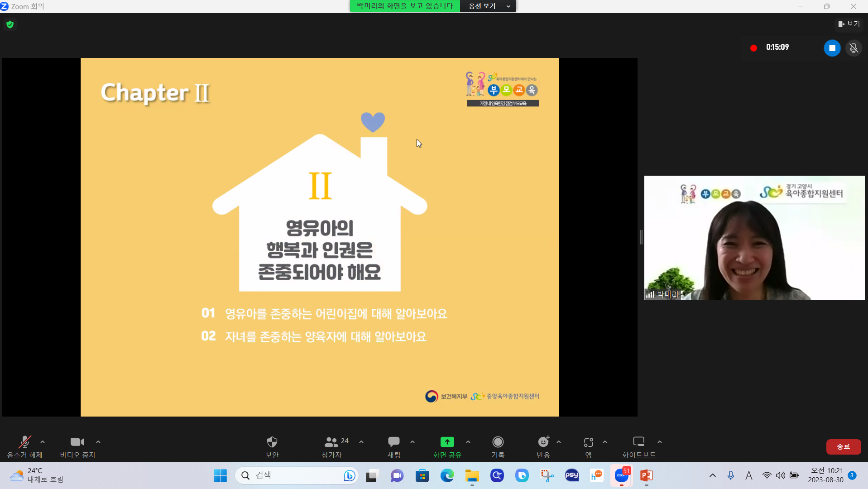Click the red recording indicator dot

click(753, 48)
